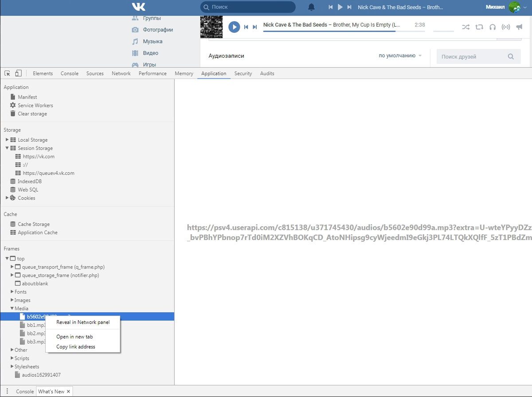
Task: Select Application Cache item
Action: [38, 232]
